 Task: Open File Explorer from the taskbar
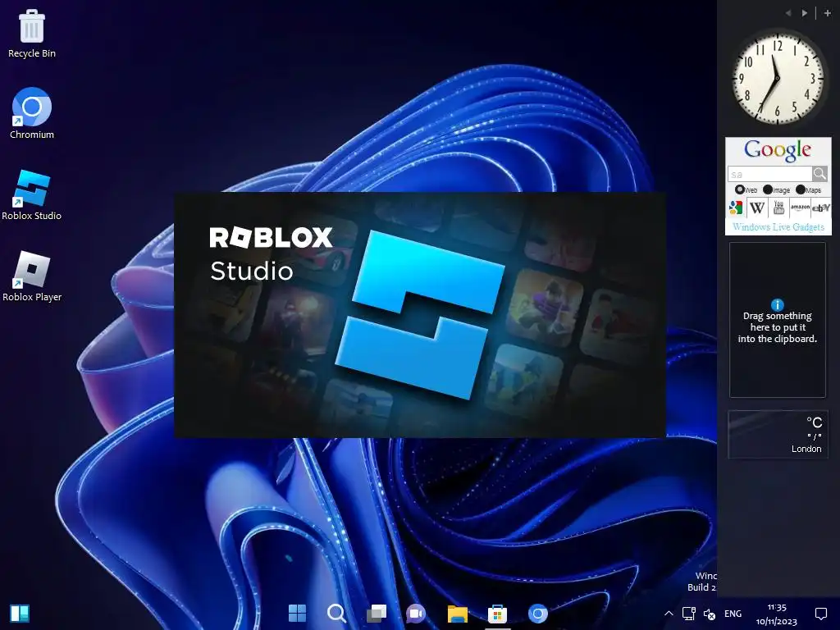(458, 614)
